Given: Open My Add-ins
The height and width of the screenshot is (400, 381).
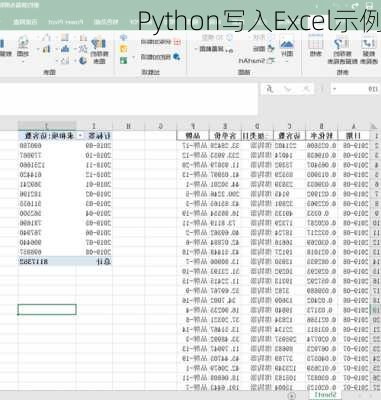Looking at the screenshot, I should click(161, 57).
